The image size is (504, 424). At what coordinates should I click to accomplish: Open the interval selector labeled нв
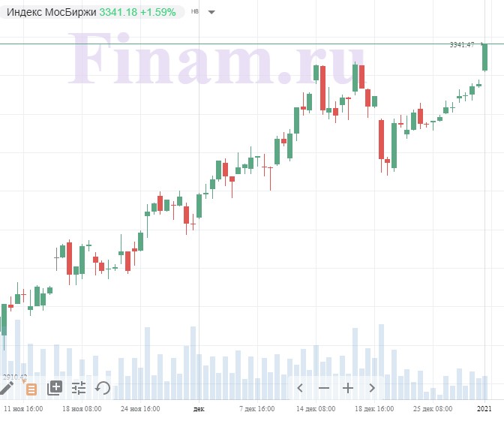(x=195, y=11)
